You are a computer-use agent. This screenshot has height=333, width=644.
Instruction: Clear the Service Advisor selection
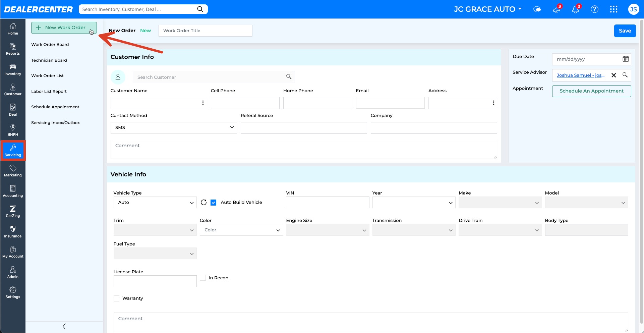click(x=614, y=75)
